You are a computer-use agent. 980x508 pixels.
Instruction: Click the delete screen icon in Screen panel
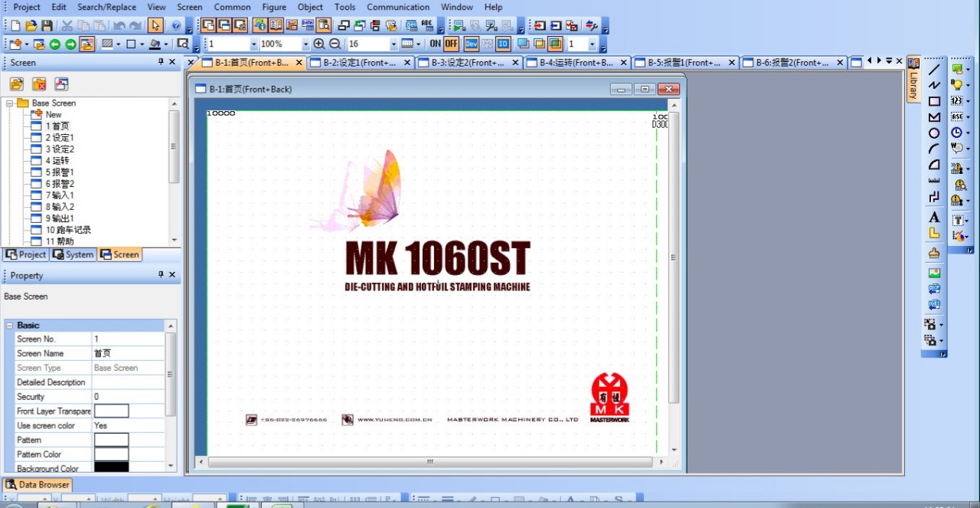[x=39, y=84]
